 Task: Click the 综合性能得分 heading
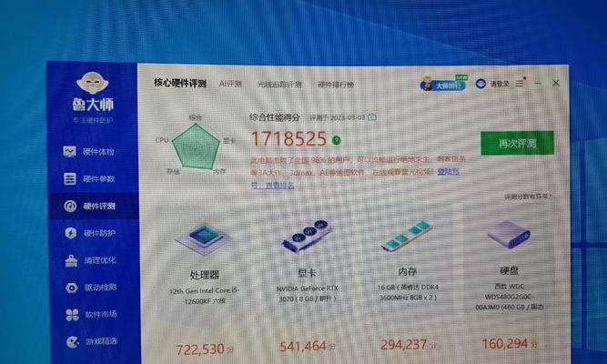[x=275, y=117]
